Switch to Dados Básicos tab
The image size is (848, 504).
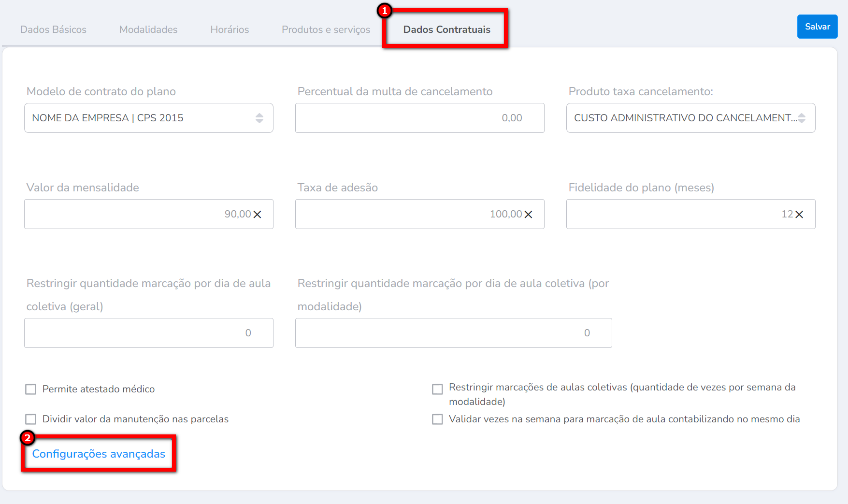pyautogui.click(x=53, y=29)
